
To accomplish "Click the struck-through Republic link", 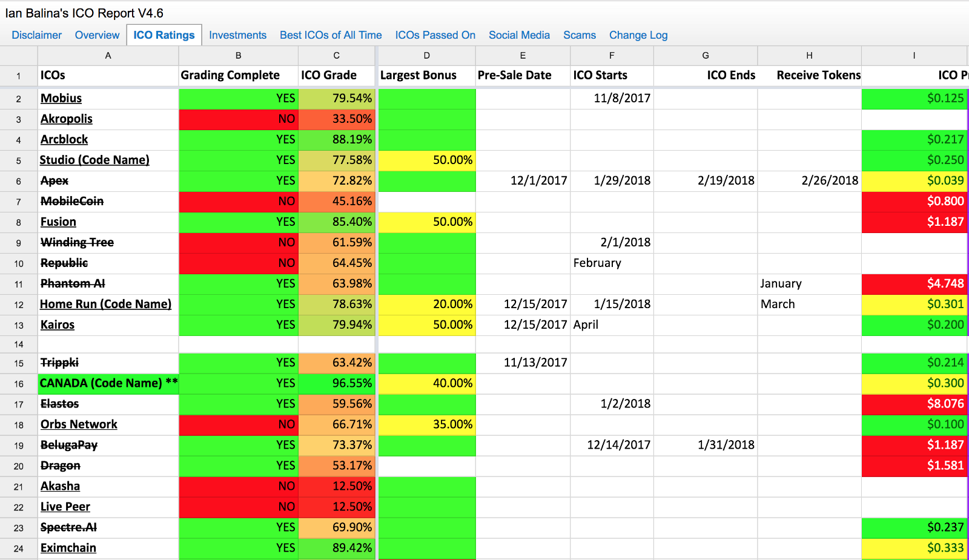I will (64, 263).
